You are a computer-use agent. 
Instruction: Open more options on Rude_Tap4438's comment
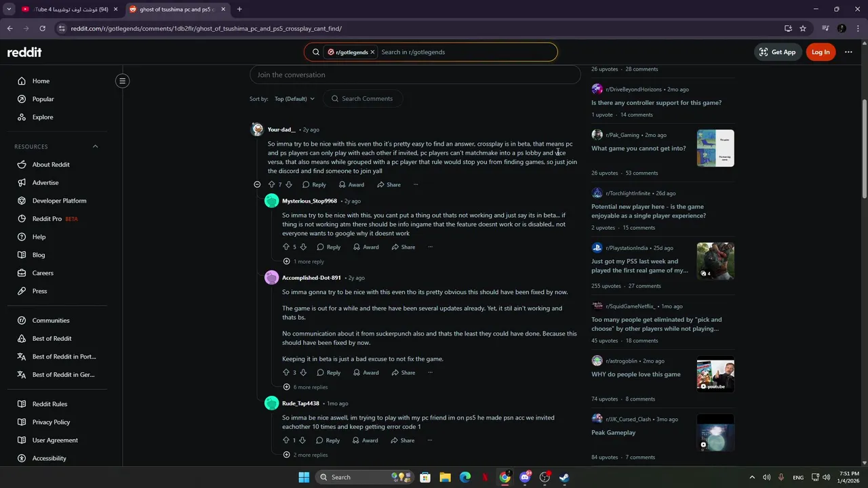pos(429,440)
